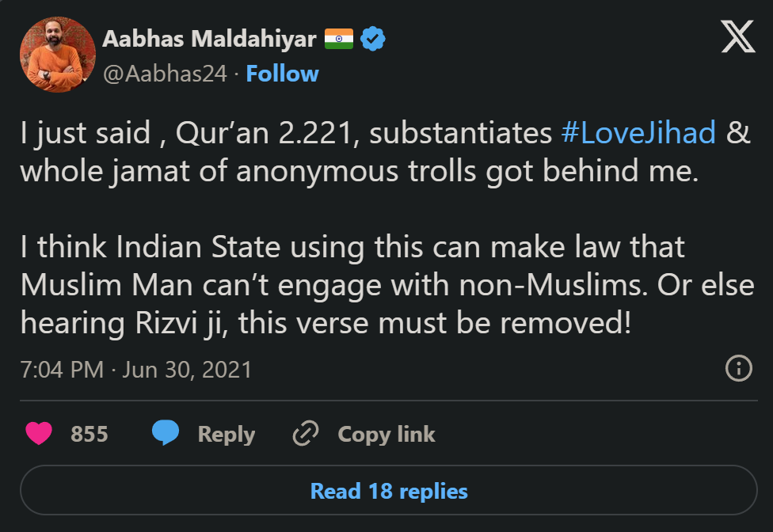The width and height of the screenshot is (773, 532).
Task: Click the Aabhas Maldahiyar display name
Action: pyautogui.click(x=210, y=39)
